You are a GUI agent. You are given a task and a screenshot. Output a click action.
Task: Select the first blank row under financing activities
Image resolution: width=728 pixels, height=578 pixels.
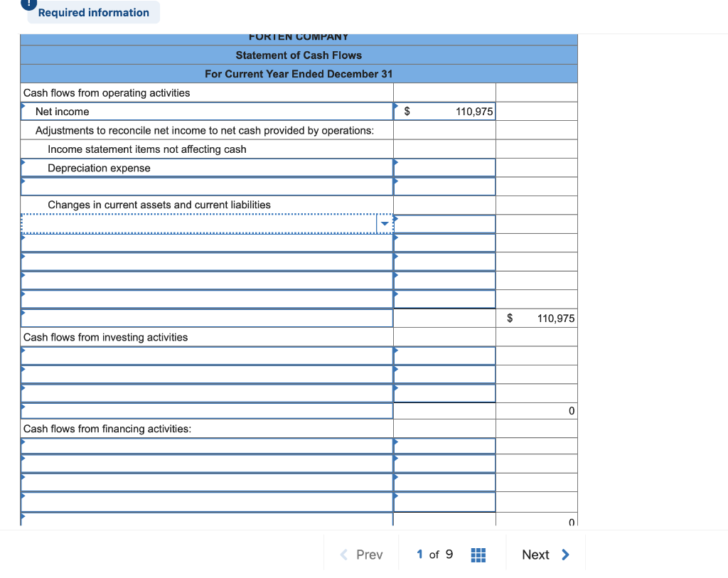[x=207, y=446]
